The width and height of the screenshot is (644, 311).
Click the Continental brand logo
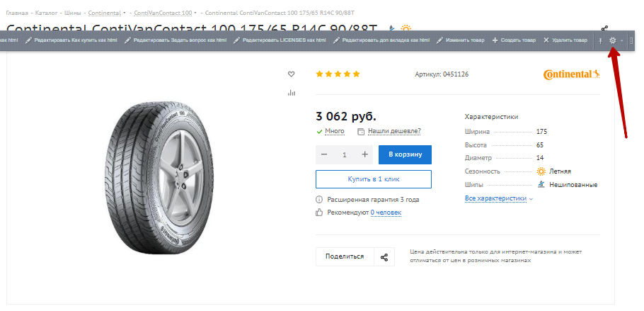click(571, 74)
